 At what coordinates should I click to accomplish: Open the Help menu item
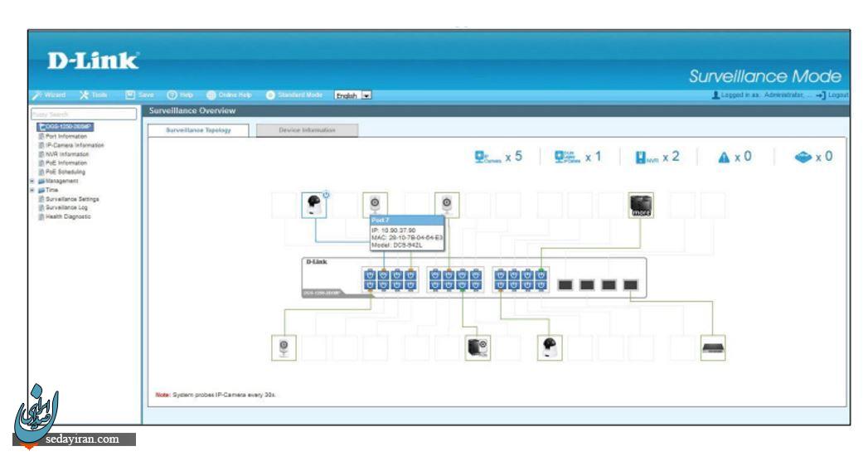[x=180, y=95]
